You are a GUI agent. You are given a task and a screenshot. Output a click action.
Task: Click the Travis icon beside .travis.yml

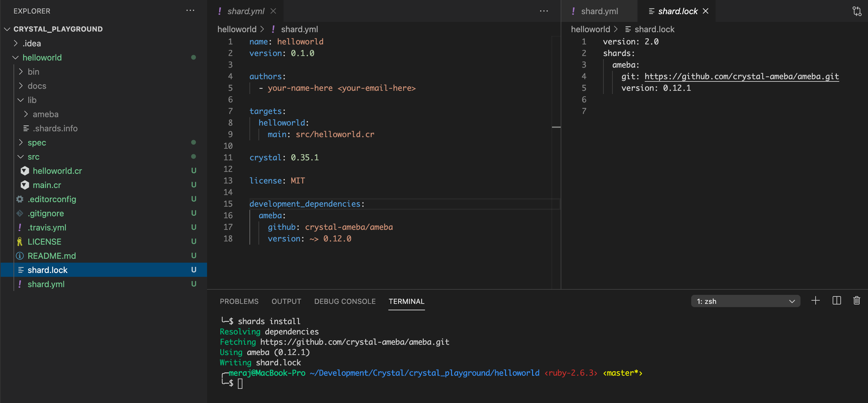pos(20,227)
